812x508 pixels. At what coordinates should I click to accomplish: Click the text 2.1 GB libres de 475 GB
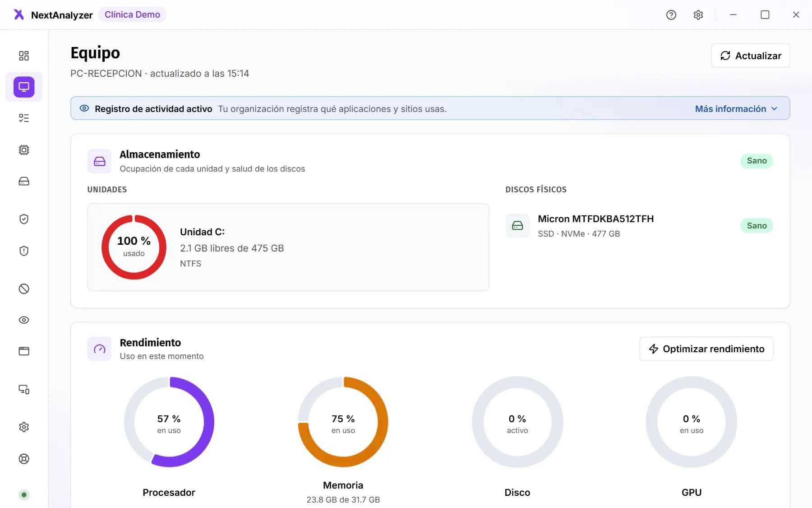pos(232,248)
